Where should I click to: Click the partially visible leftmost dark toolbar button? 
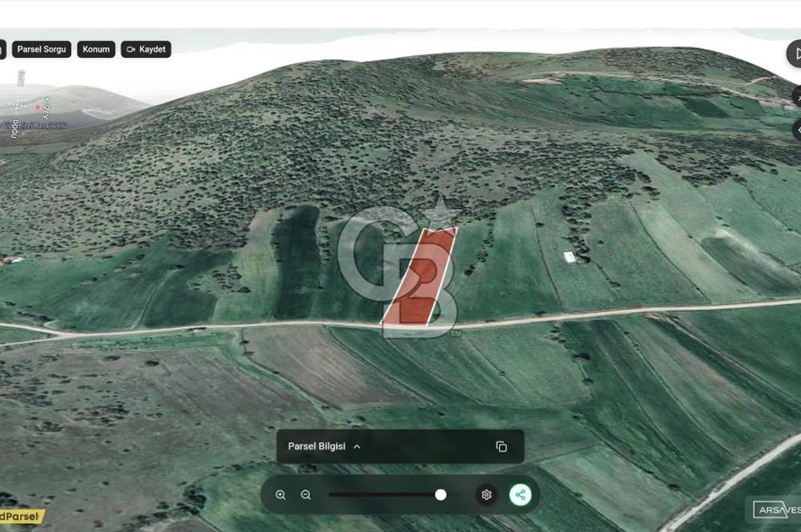point(2,49)
